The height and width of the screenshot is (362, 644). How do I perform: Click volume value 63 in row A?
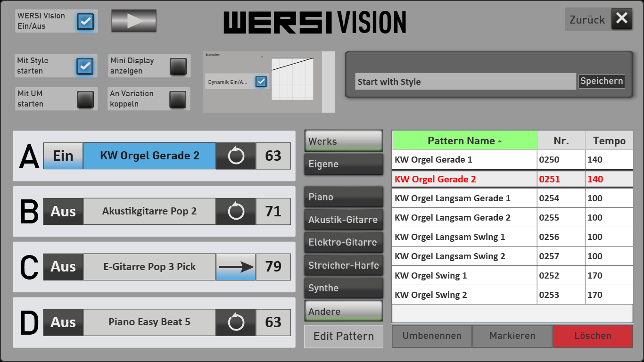click(273, 156)
